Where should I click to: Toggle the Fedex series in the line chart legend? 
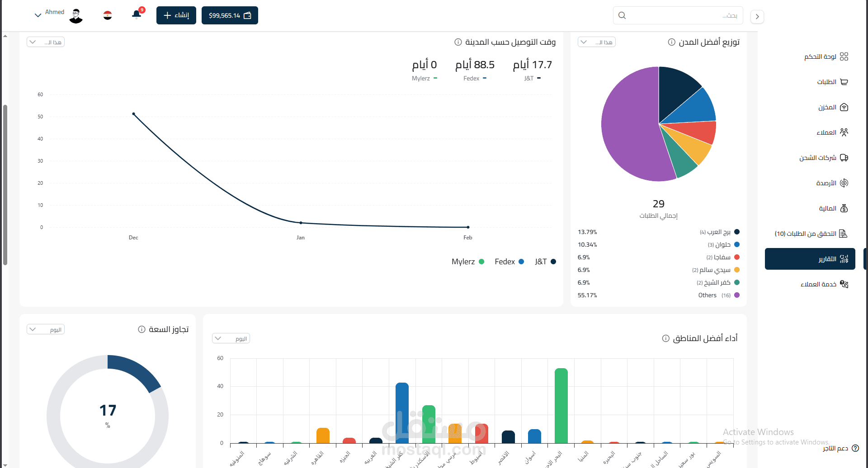(509, 262)
